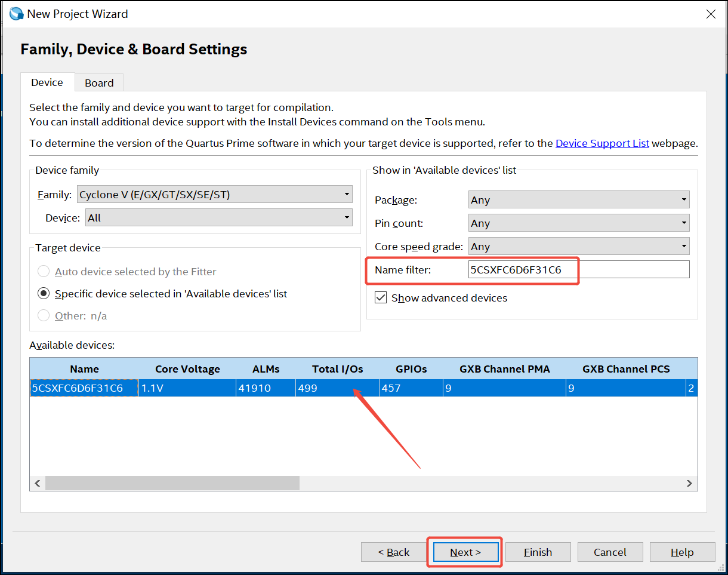The width and height of the screenshot is (728, 575).
Task: Select Auto device selected by the Fitter
Action: (44, 272)
